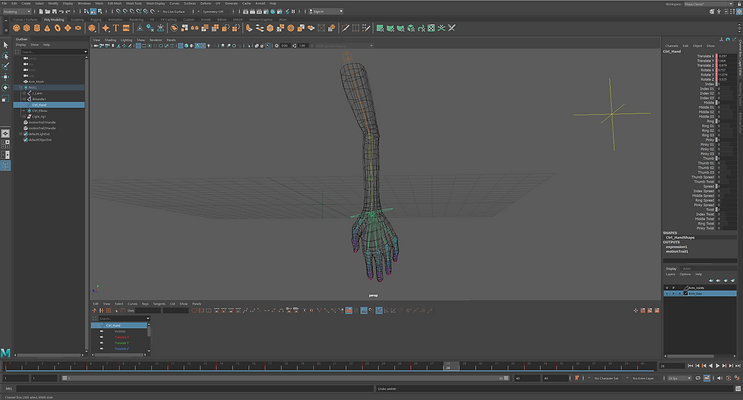This screenshot has width=743, height=400.
Task: Open the Layers menu in Layer Editor
Action: 671,274
